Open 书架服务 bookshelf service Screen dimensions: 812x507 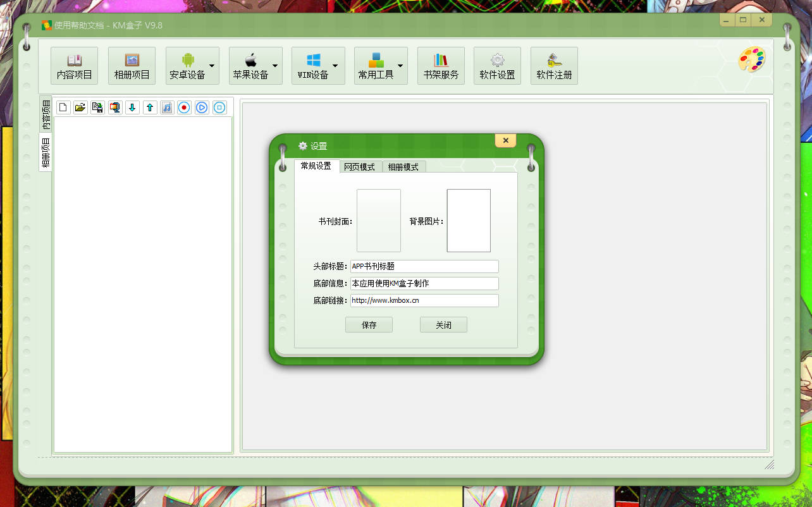[x=441, y=66]
